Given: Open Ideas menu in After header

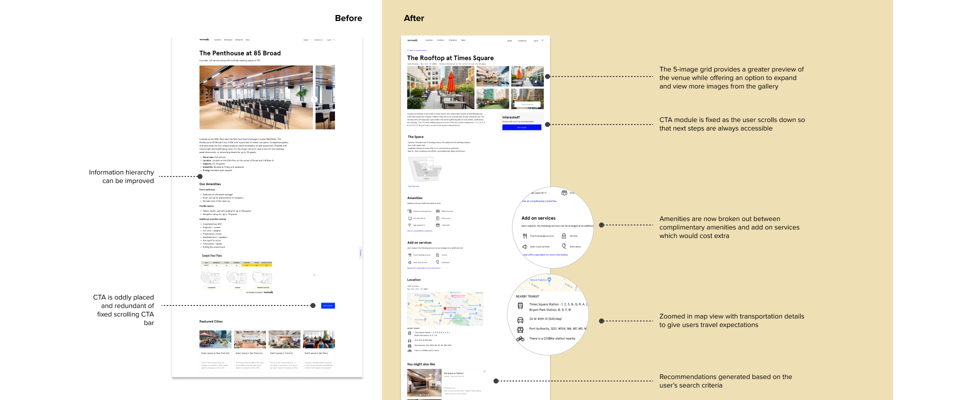Looking at the screenshot, I should [x=463, y=40].
